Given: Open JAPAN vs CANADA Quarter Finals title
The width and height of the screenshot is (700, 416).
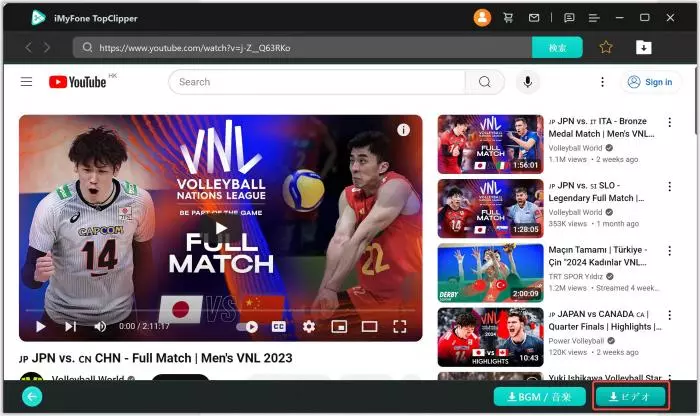Looking at the screenshot, I should 605,320.
